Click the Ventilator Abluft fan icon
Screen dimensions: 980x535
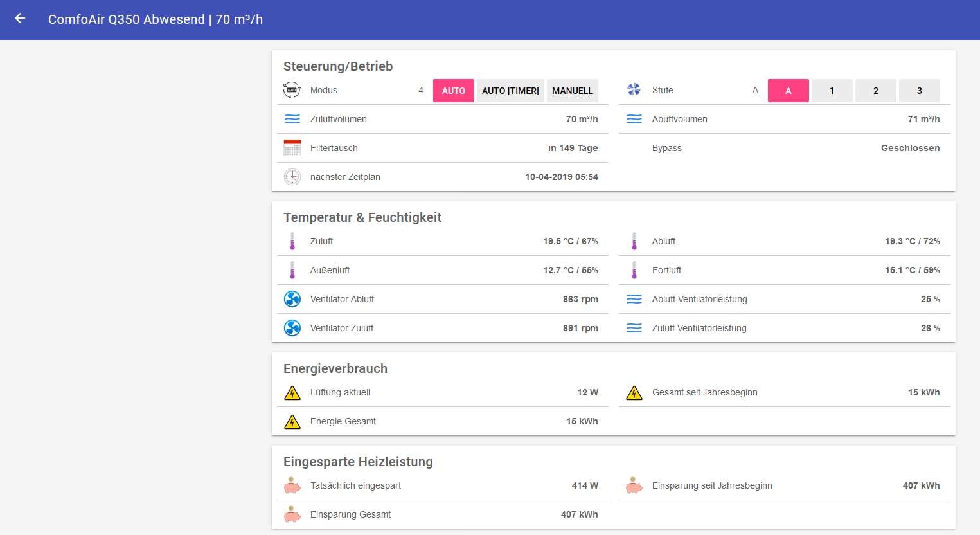292,299
